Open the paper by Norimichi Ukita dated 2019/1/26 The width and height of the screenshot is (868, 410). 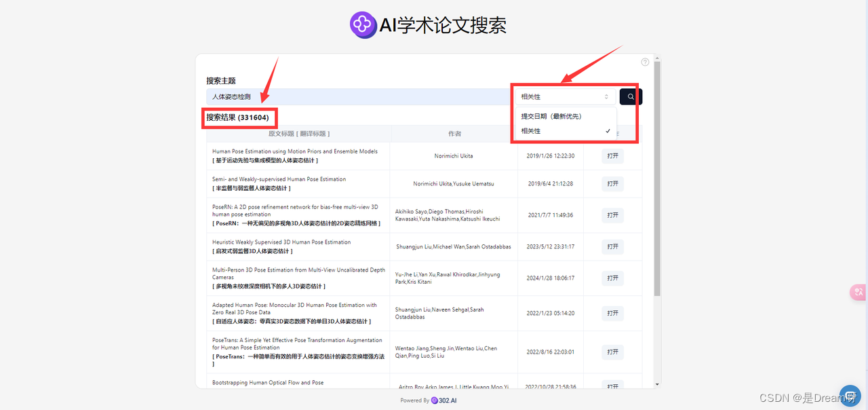(x=612, y=156)
